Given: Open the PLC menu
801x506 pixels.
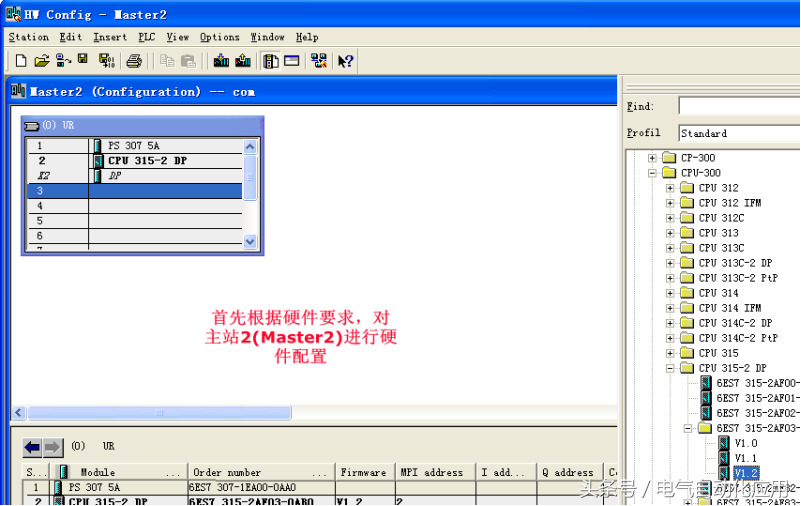Looking at the screenshot, I should click(146, 37).
